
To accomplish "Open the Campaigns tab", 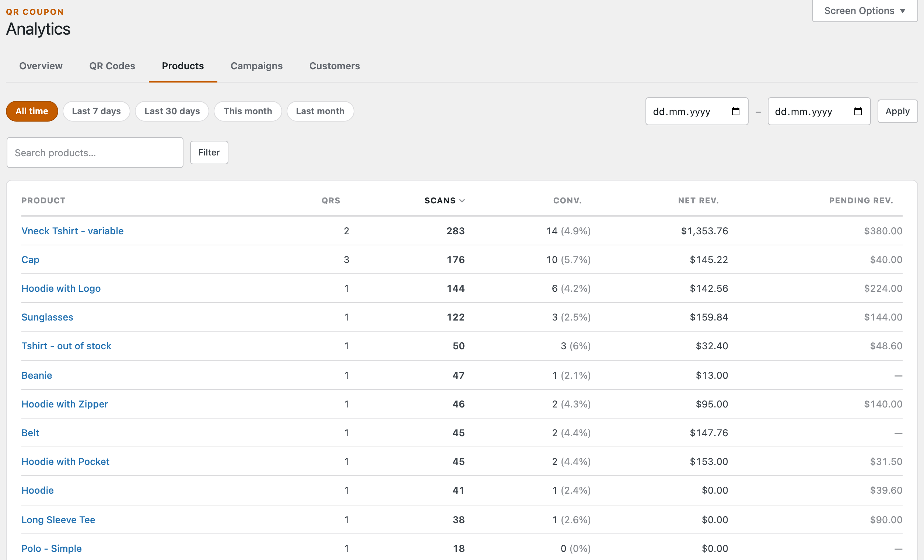I will tap(256, 66).
